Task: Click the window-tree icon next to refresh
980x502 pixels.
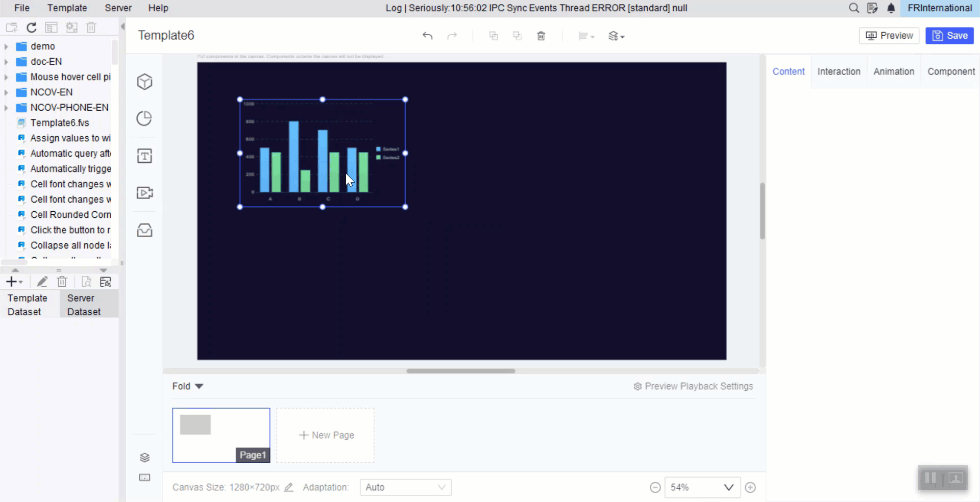Action: pos(51,28)
